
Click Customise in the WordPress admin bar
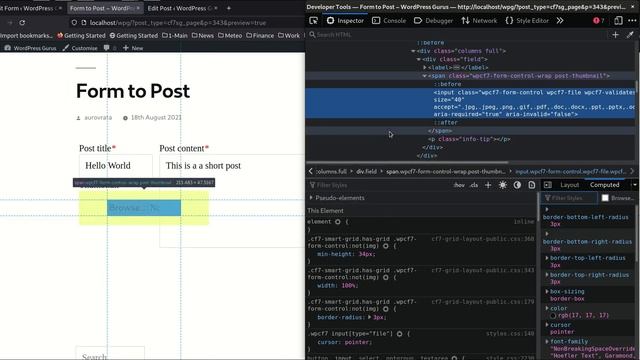pos(80,48)
